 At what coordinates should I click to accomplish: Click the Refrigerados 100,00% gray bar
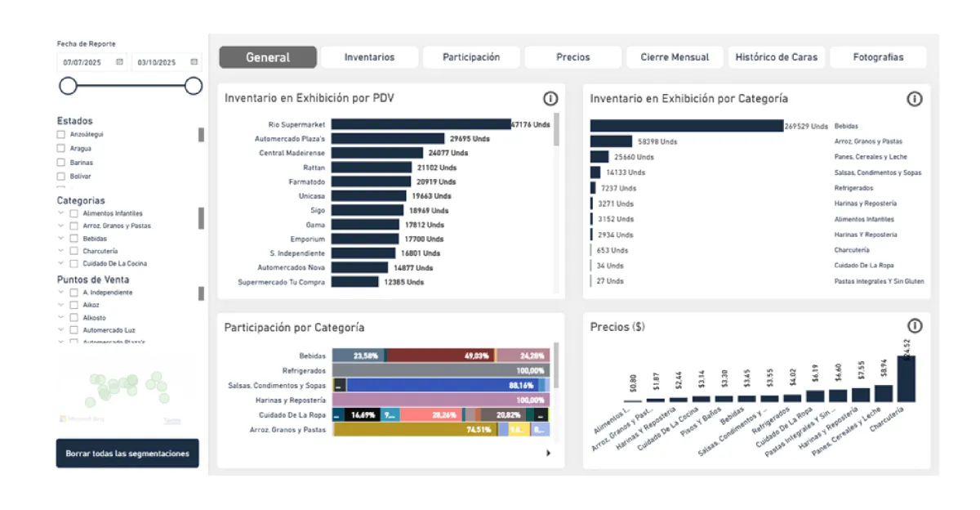pos(441,371)
